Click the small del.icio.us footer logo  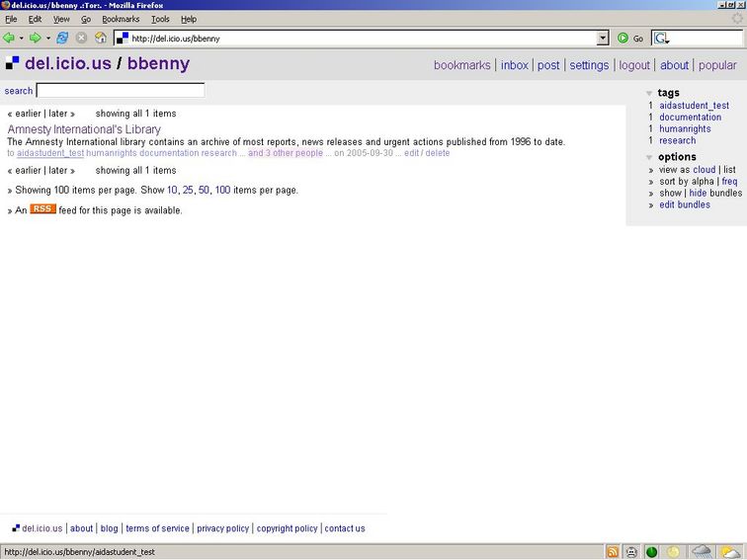pyautogui.click(x=16, y=528)
